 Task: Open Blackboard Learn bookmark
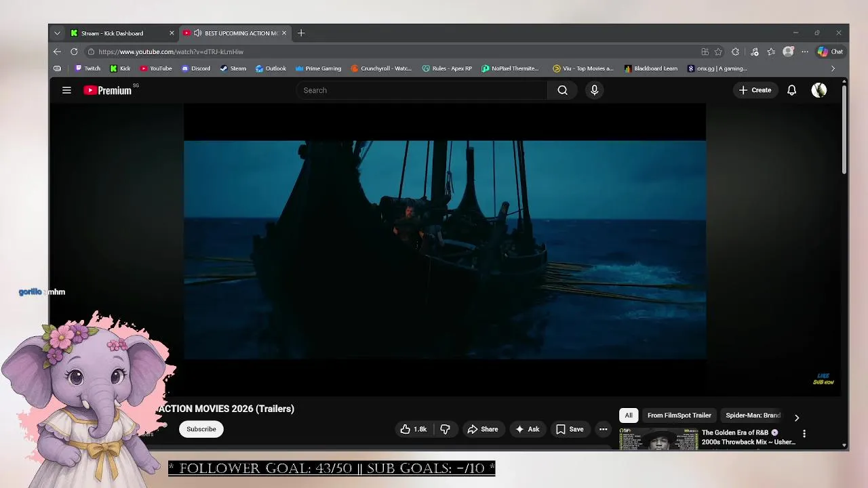point(650,68)
